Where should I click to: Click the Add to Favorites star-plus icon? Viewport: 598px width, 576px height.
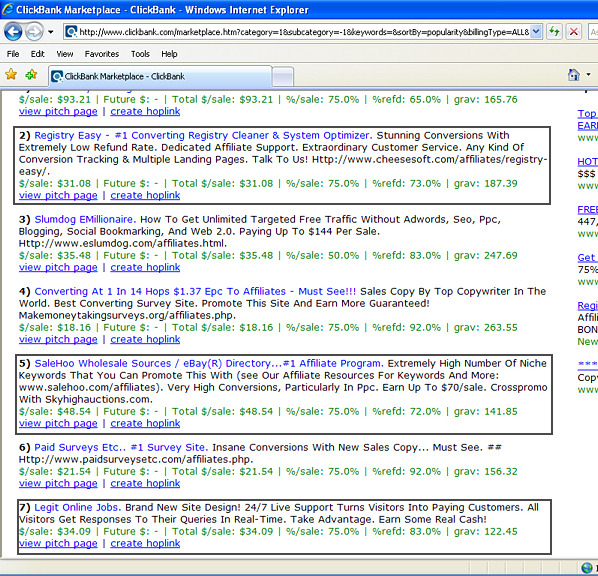(31, 74)
